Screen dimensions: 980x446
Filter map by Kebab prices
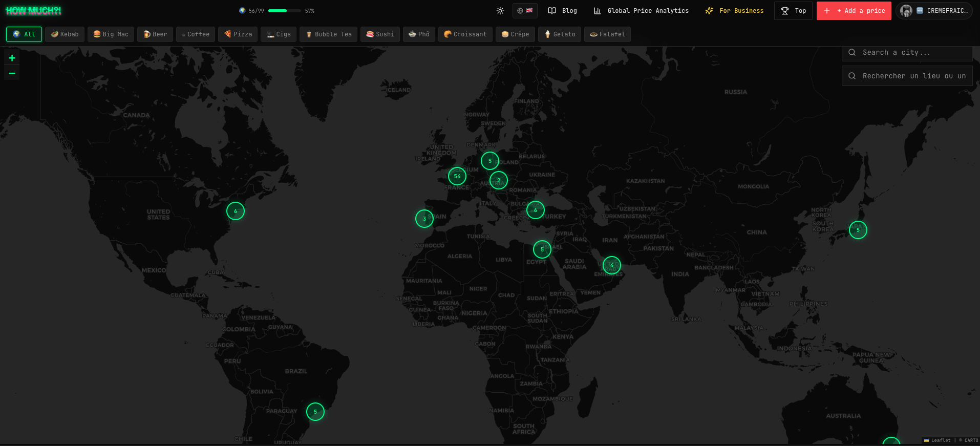(x=65, y=34)
